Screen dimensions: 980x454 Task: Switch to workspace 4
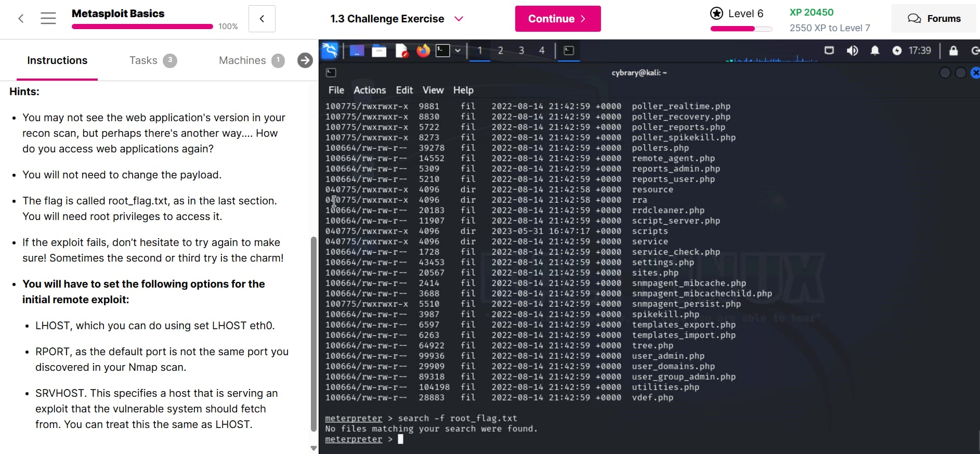pos(542,50)
